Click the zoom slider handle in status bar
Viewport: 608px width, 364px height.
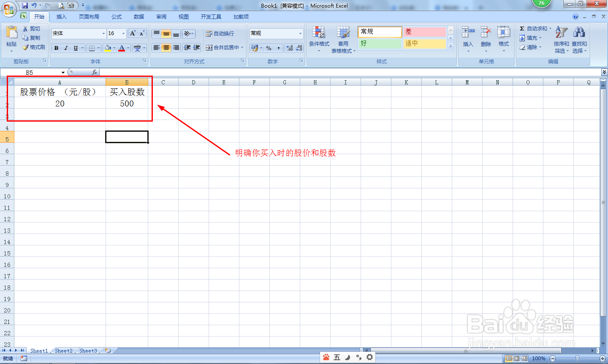(x=577, y=359)
